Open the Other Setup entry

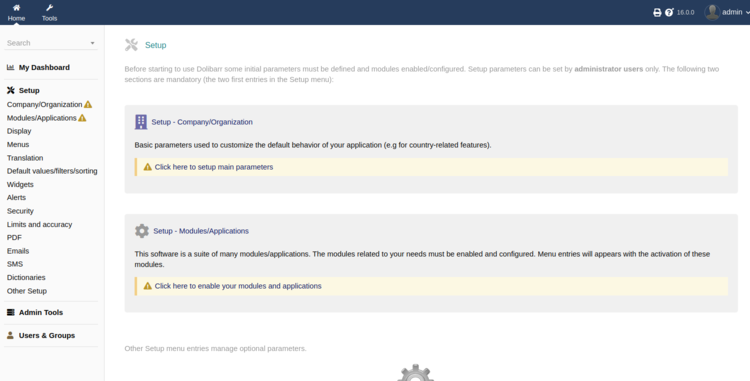coord(27,291)
